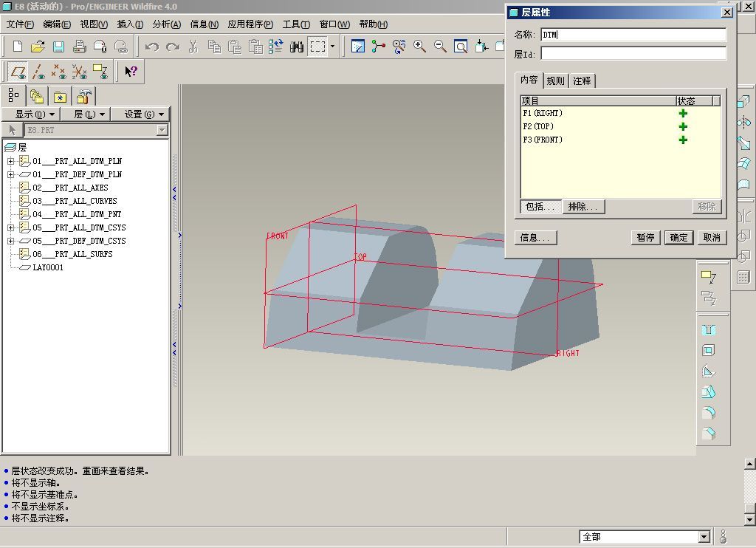
Task: Click the rib feature tool icon
Action: [708, 371]
